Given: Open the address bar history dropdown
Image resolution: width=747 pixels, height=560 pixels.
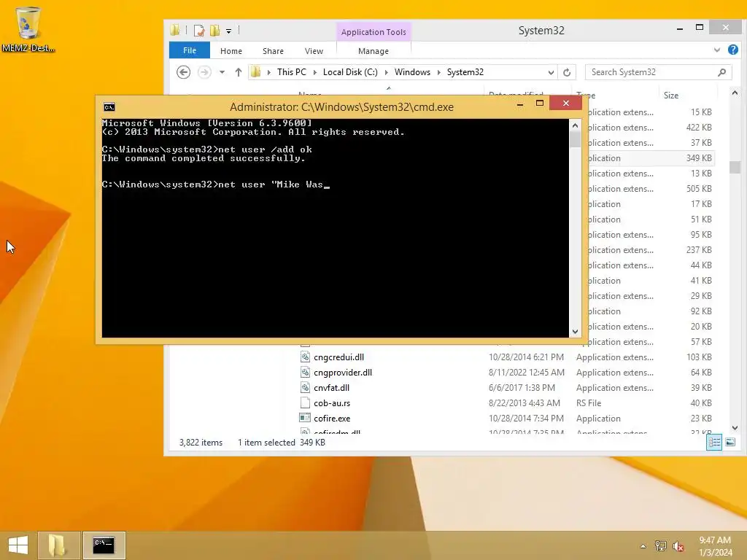Looking at the screenshot, I should [x=551, y=72].
